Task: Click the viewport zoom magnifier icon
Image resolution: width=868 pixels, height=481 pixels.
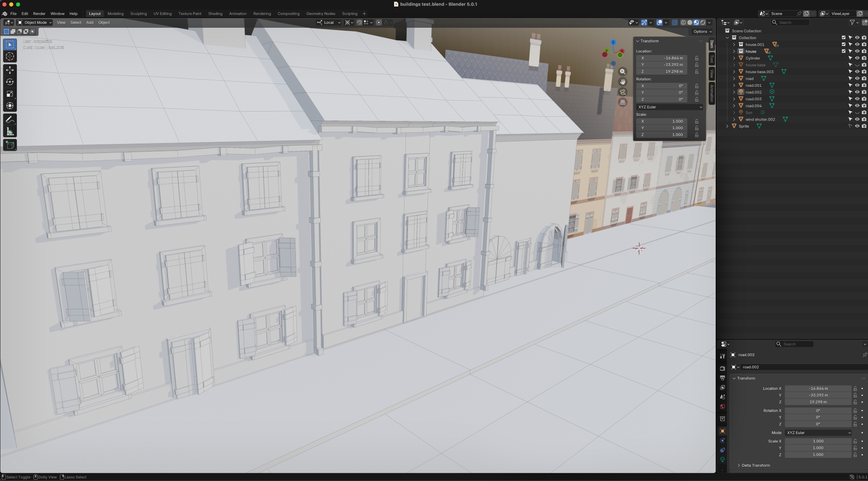Action: tap(623, 72)
